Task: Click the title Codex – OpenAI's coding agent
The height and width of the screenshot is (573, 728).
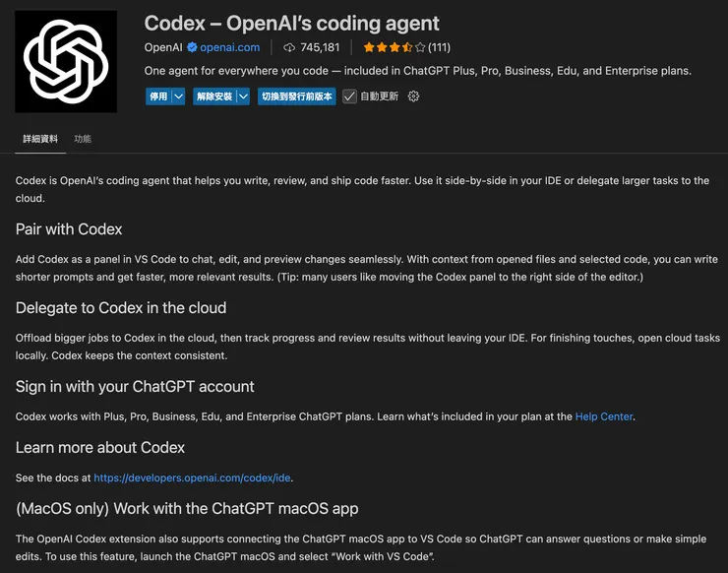Action: pyautogui.click(x=291, y=24)
